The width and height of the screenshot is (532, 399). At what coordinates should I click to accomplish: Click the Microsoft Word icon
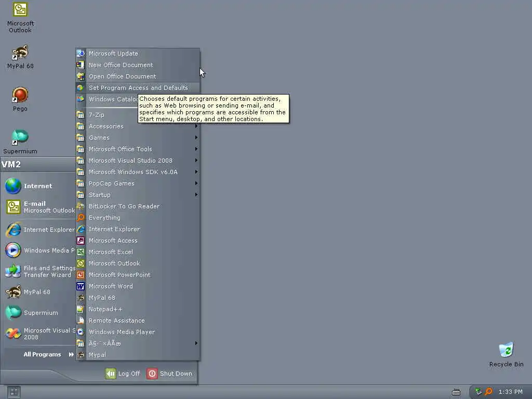point(81,286)
